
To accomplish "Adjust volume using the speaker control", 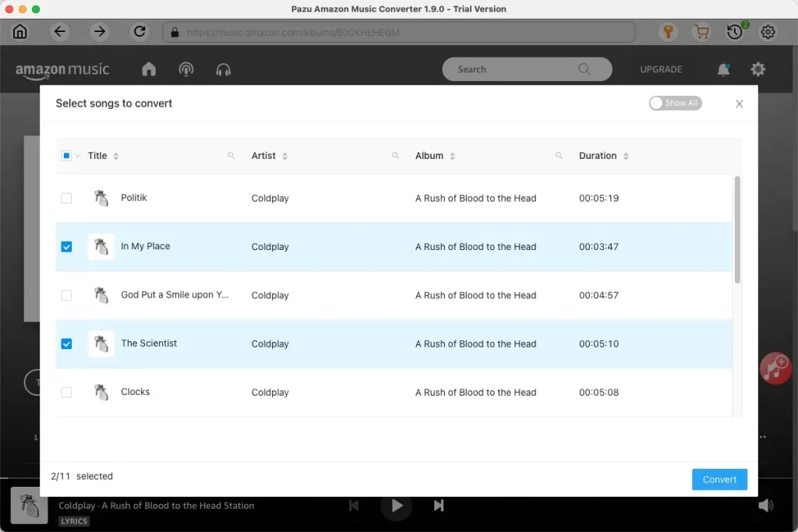I will point(766,506).
